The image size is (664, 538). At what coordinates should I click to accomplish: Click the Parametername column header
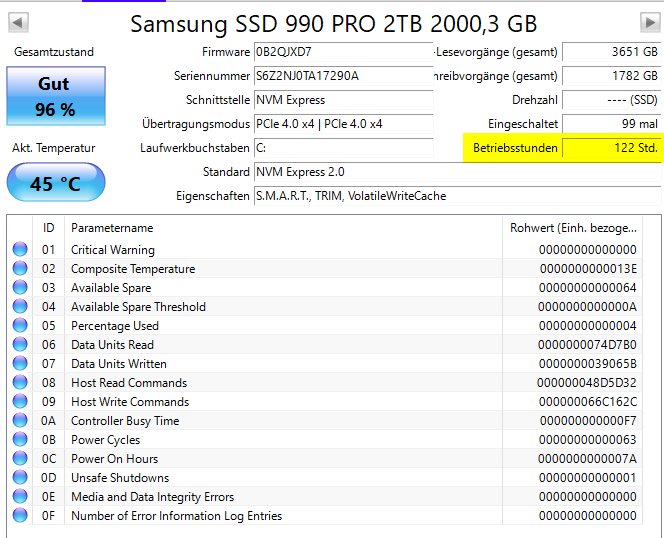tap(283, 228)
